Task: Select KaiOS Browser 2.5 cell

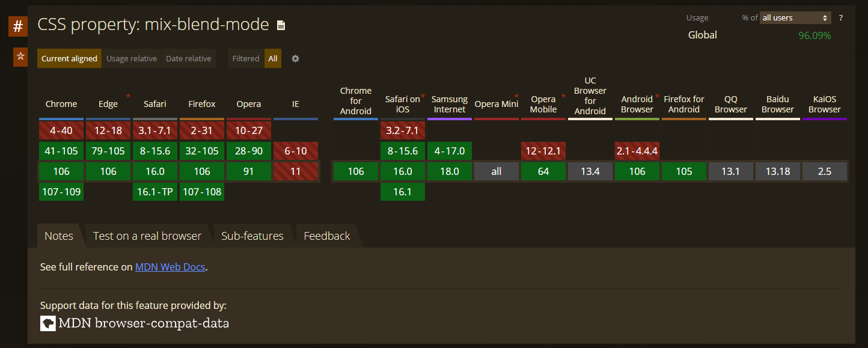Action: pos(825,171)
